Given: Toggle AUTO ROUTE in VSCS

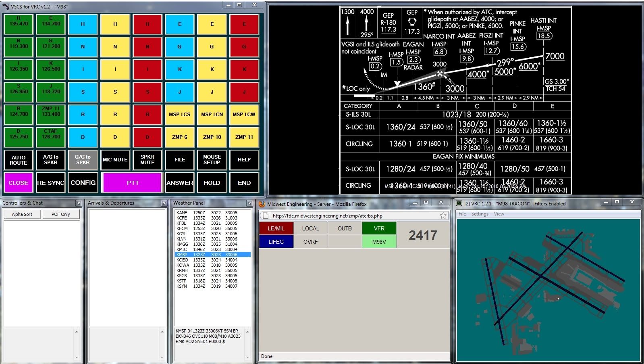Looking at the screenshot, I should pos(19,160).
